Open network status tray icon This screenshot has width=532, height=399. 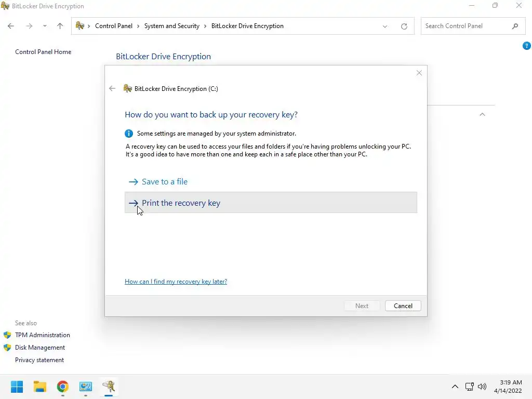470,387
